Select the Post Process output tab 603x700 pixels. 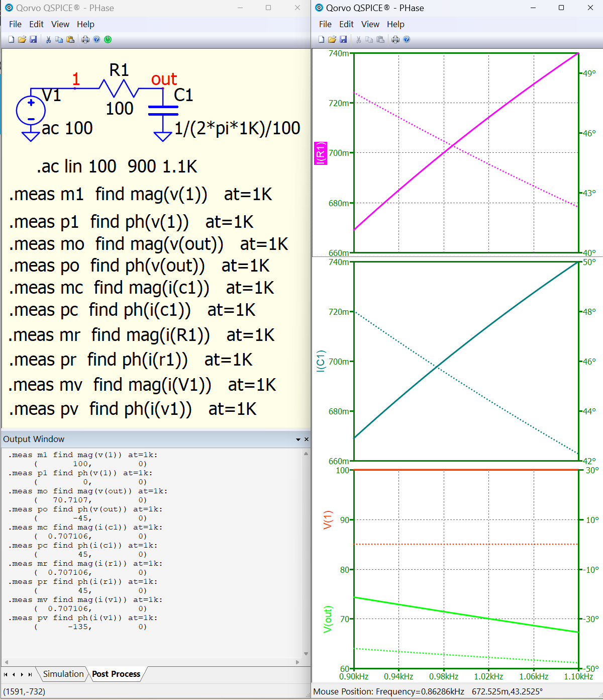[x=116, y=674]
